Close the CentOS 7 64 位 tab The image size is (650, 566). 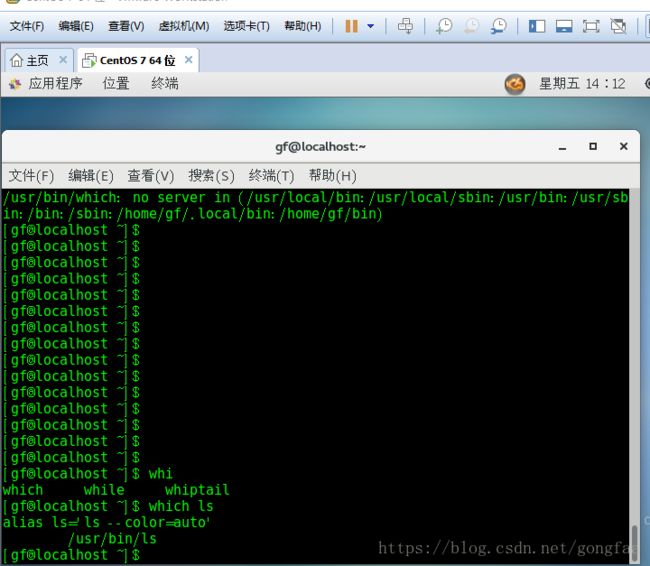coord(189,60)
